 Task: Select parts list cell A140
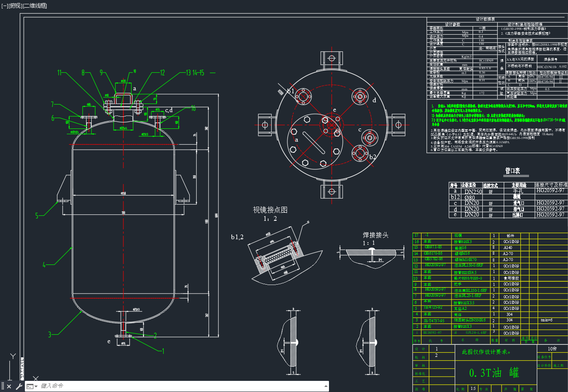coord(508,248)
